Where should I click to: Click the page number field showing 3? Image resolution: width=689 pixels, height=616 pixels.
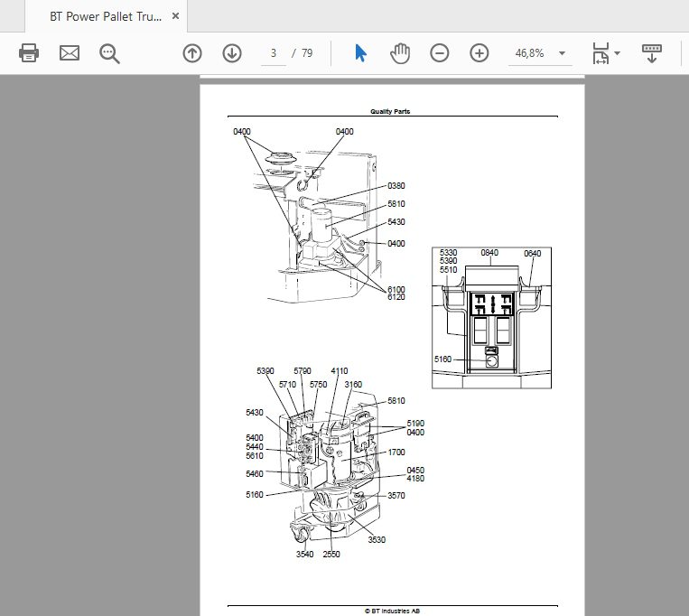coord(274,53)
